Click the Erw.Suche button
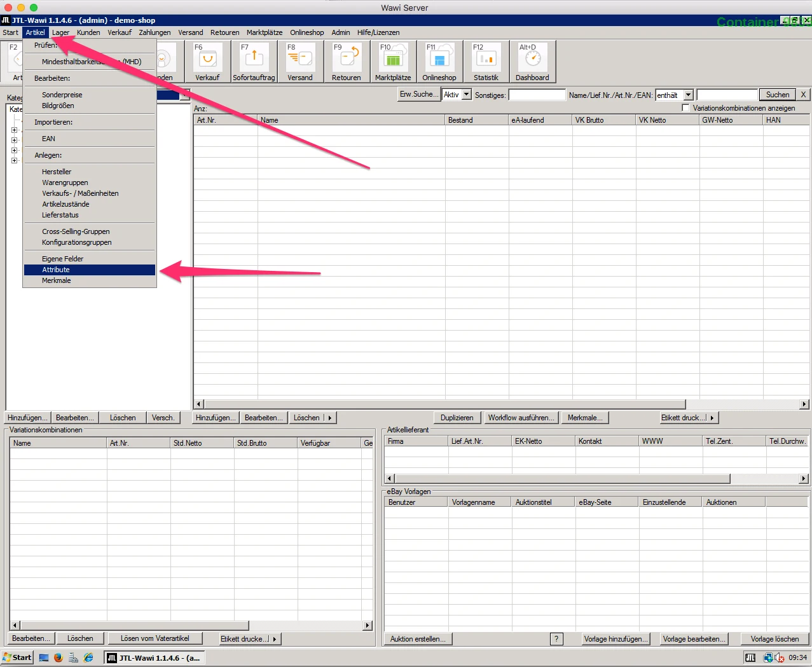 click(x=418, y=94)
